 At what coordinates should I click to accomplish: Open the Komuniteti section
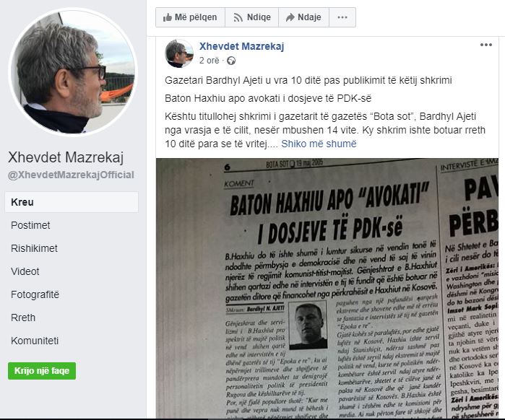35,341
